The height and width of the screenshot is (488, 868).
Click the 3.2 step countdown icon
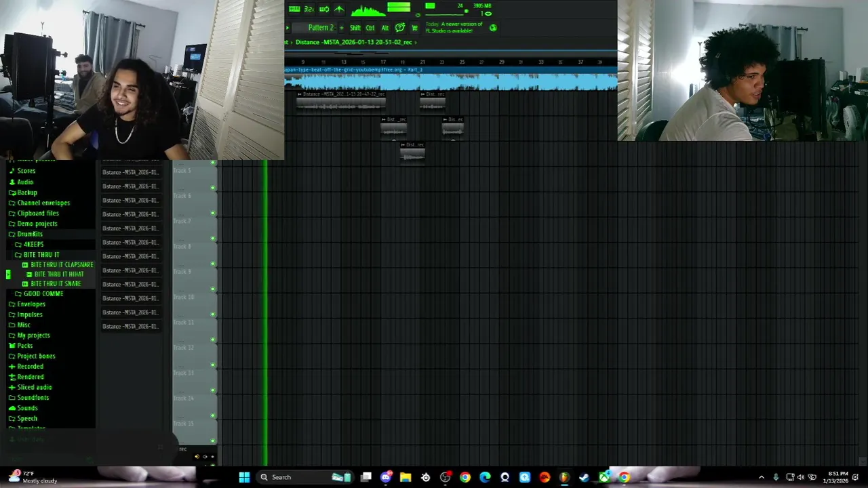[309, 9]
